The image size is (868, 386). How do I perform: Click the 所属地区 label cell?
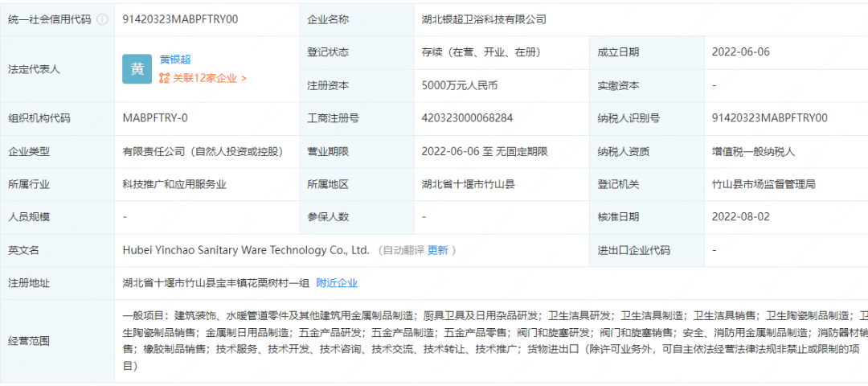click(357, 184)
